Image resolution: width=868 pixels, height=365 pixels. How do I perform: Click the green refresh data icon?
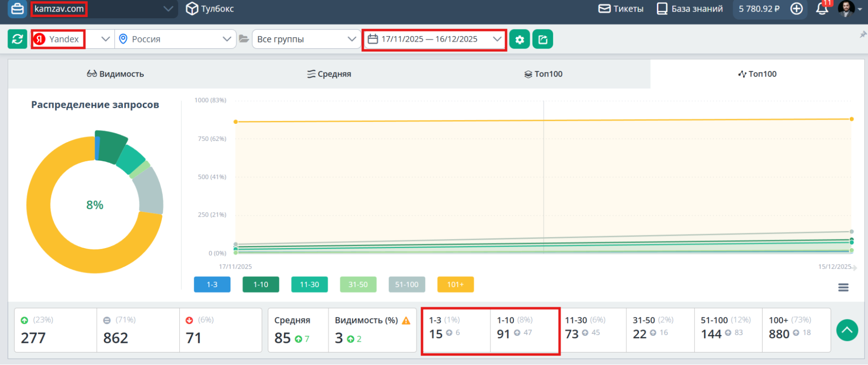pyautogui.click(x=17, y=39)
